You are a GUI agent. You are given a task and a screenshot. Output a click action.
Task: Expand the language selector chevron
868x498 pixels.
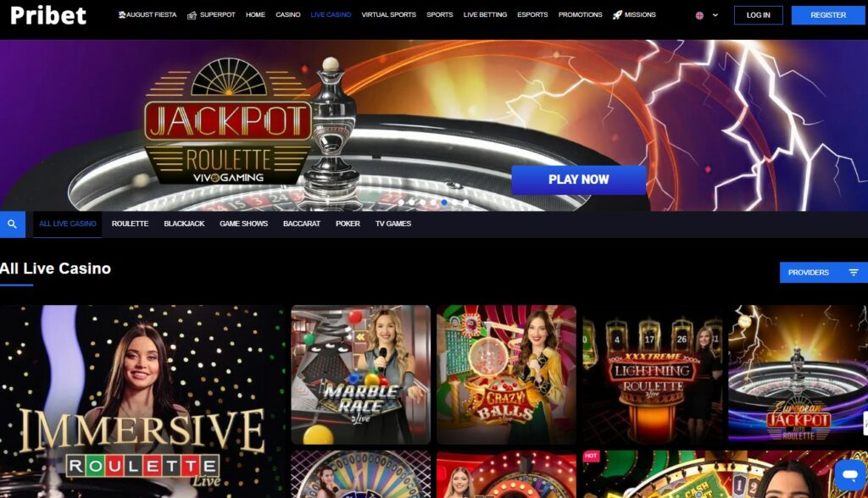(715, 15)
